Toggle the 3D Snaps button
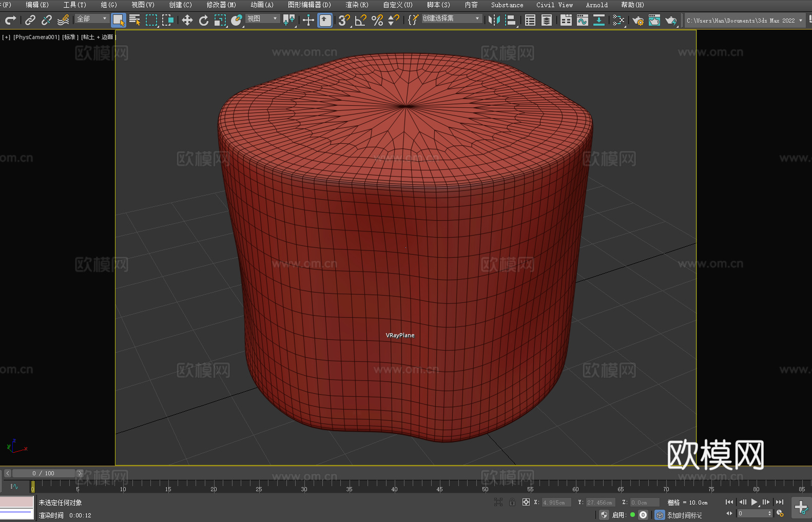The height and width of the screenshot is (522, 812). point(344,21)
